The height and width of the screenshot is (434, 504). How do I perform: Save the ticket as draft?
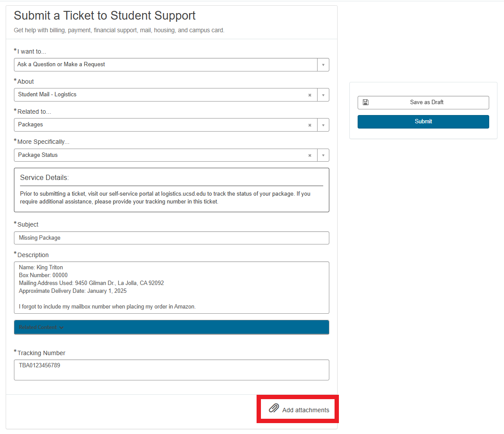426,102
